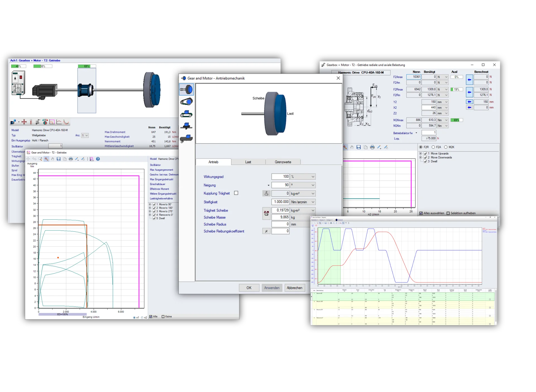This screenshot has height=392, width=536.
Task: Select the F2A radio button
Action: 433,147
